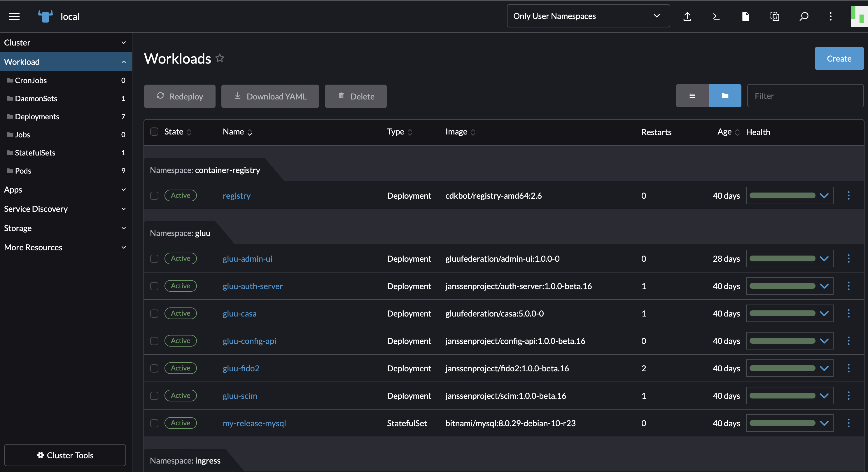Check the gluu-config-api row checkbox
The image size is (868, 472).
point(154,341)
